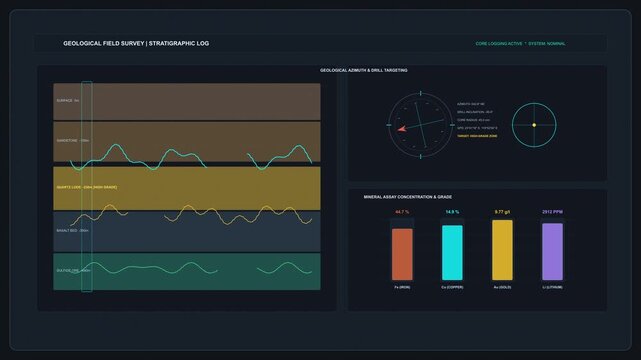Image resolution: width=641 pixels, height=360 pixels.
Task: Click the cyan Cu (Copper) bar
Action: pyautogui.click(x=452, y=253)
